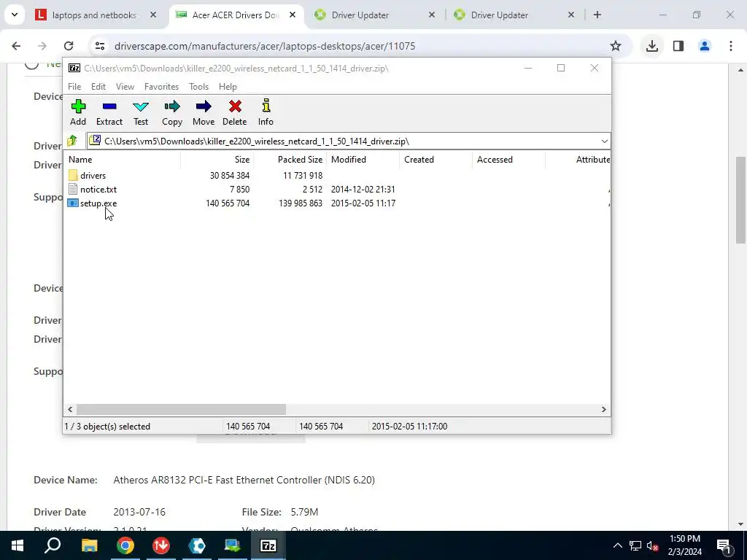Select notice.txt file
The height and width of the screenshot is (560, 747).
pos(98,190)
